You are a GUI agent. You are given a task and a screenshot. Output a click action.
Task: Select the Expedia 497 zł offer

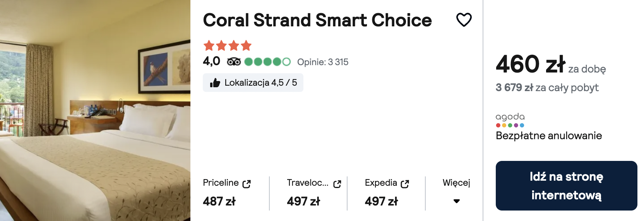coord(387,193)
